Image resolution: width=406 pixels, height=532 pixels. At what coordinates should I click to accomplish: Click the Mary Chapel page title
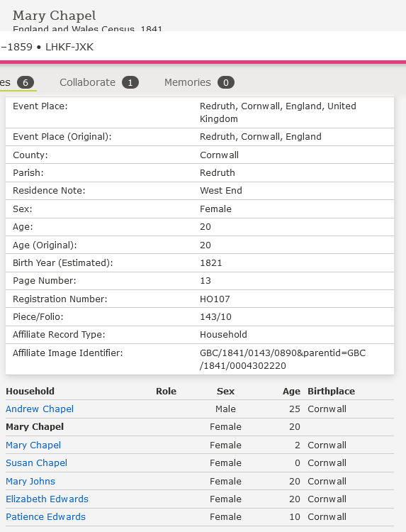55,16
